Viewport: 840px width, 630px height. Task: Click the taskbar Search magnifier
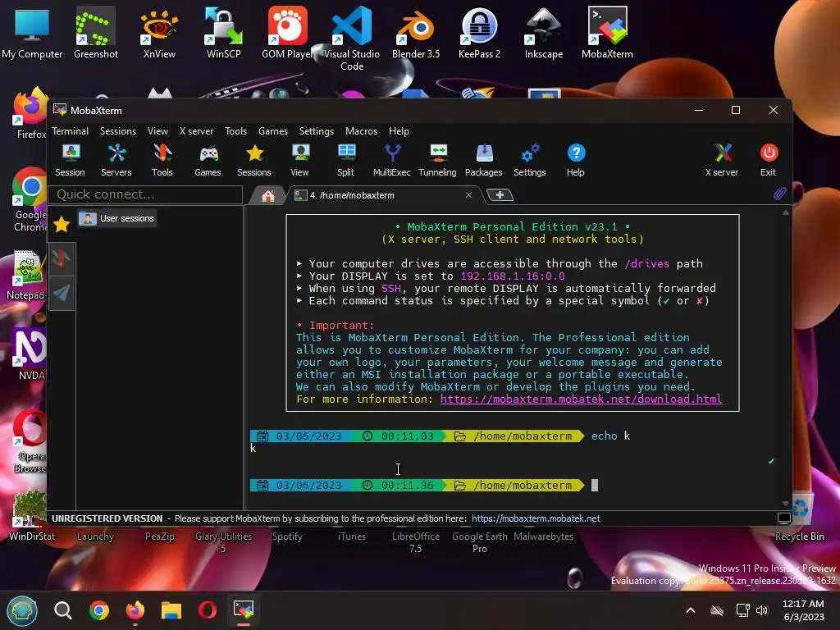pos(62,610)
